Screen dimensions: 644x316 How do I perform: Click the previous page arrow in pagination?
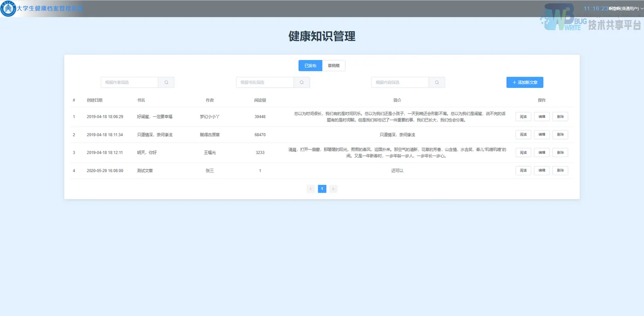pyautogui.click(x=310, y=189)
